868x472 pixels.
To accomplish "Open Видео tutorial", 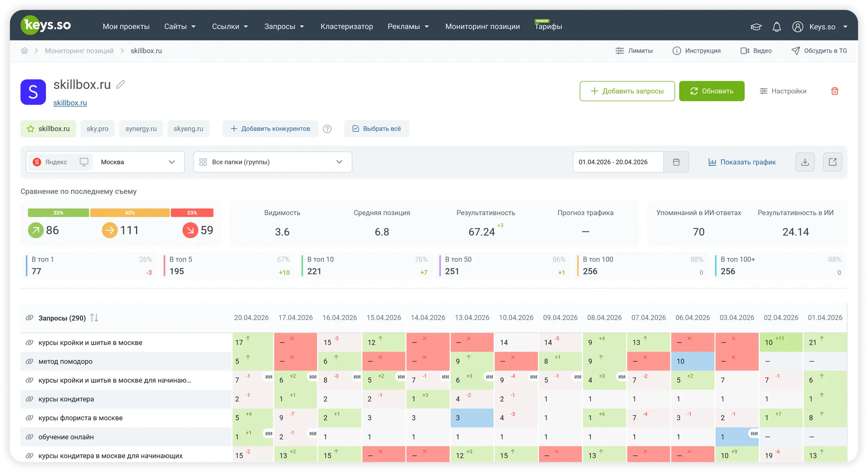I will click(x=756, y=51).
